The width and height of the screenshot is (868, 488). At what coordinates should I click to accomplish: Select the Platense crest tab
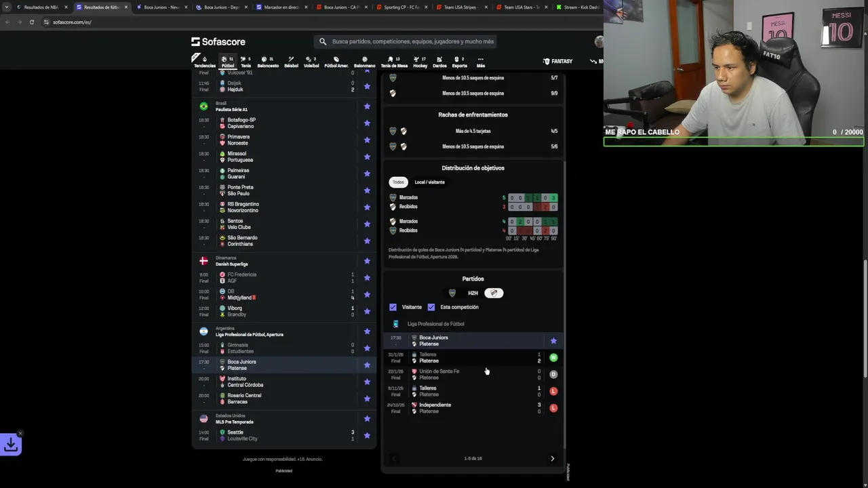coord(494,293)
